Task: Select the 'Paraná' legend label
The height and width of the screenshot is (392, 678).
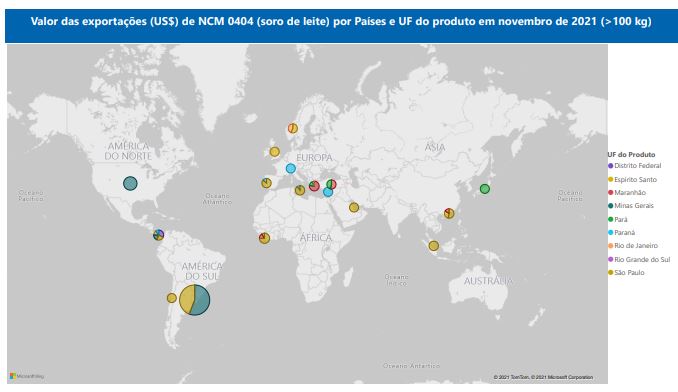Action: pyautogui.click(x=625, y=233)
